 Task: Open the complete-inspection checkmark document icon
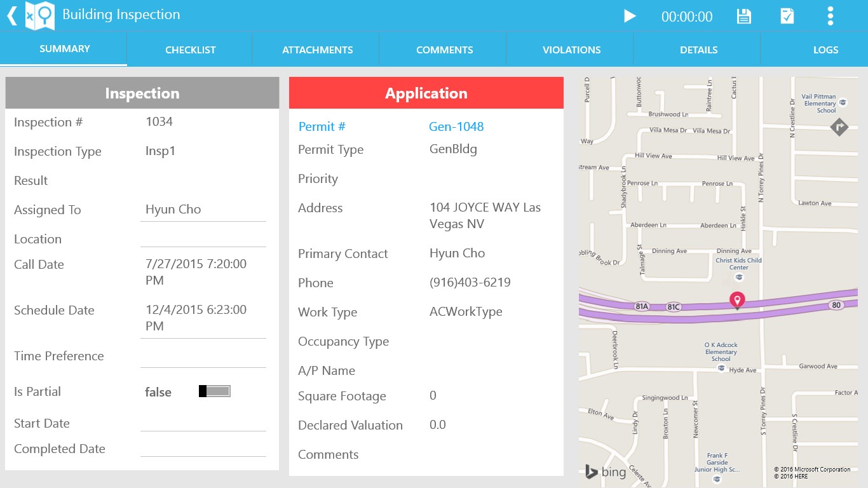pos(787,16)
